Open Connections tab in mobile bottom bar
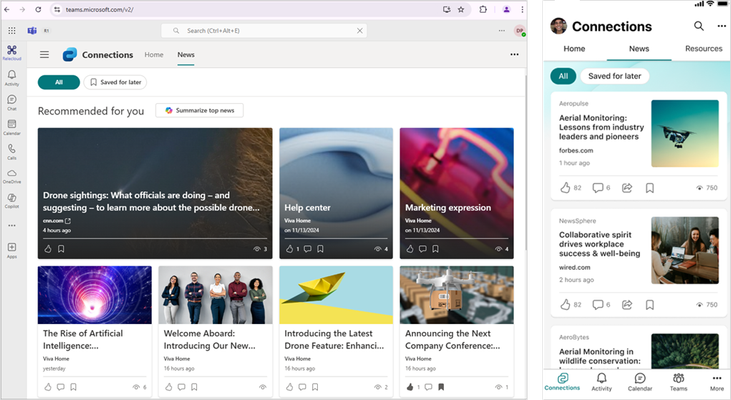 click(x=562, y=382)
